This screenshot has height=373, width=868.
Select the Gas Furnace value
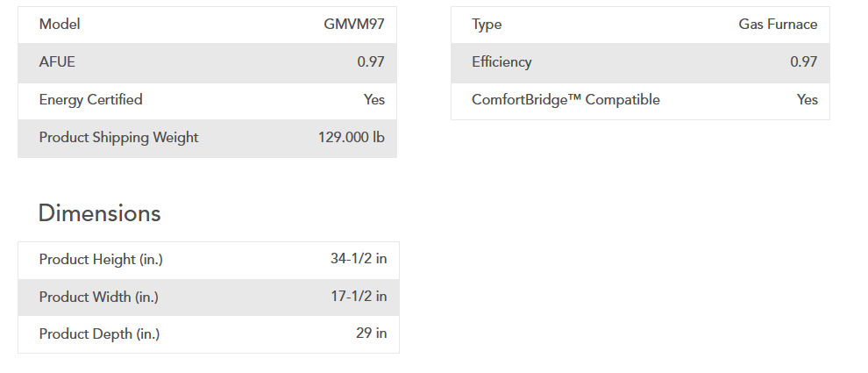click(778, 25)
